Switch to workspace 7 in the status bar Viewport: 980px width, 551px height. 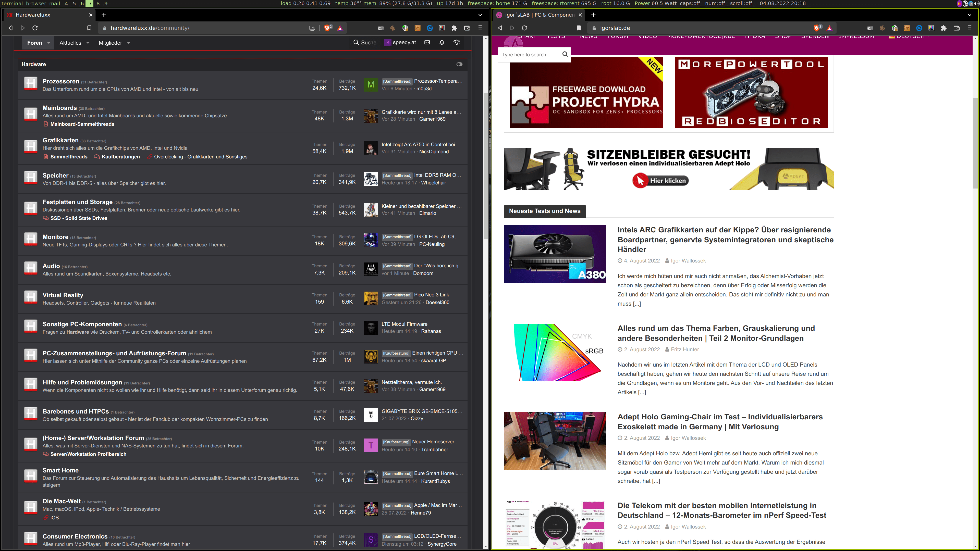(x=89, y=3)
